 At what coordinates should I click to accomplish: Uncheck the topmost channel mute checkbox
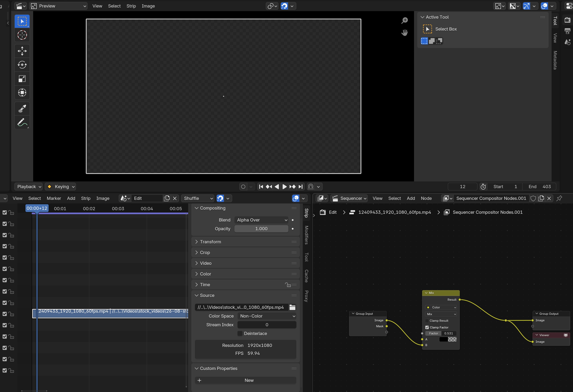pos(4,212)
